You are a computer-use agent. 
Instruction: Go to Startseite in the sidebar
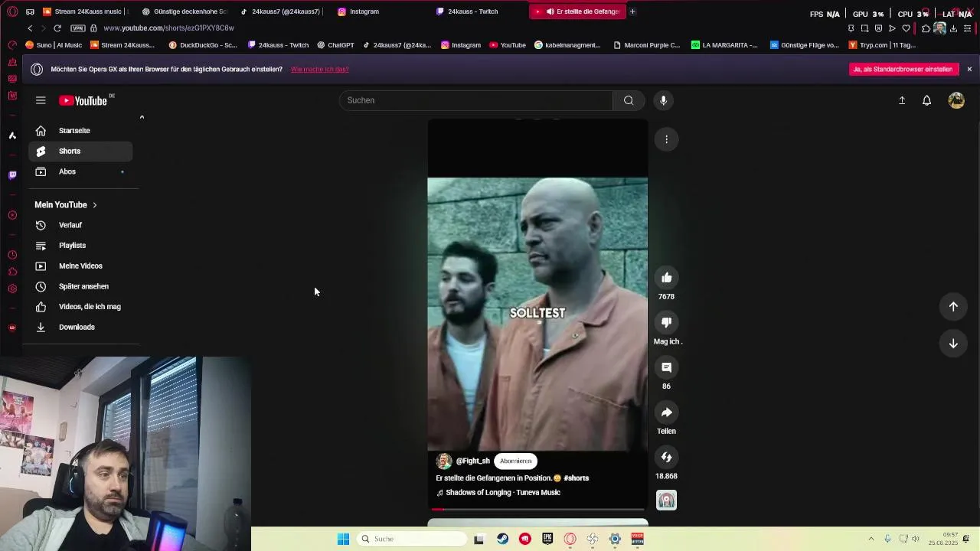pyautogui.click(x=80, y=131)
